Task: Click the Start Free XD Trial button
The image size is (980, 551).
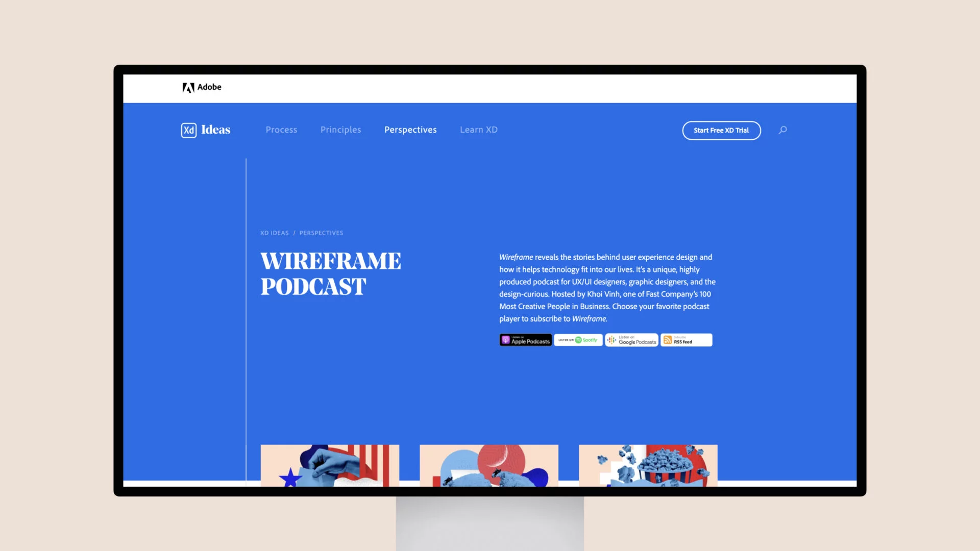Action: pyautogui.click(x=722, y=130)
